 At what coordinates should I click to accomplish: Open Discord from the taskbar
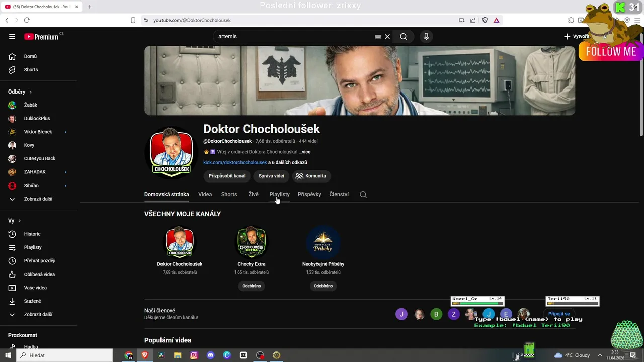click(x=210, y=355)
